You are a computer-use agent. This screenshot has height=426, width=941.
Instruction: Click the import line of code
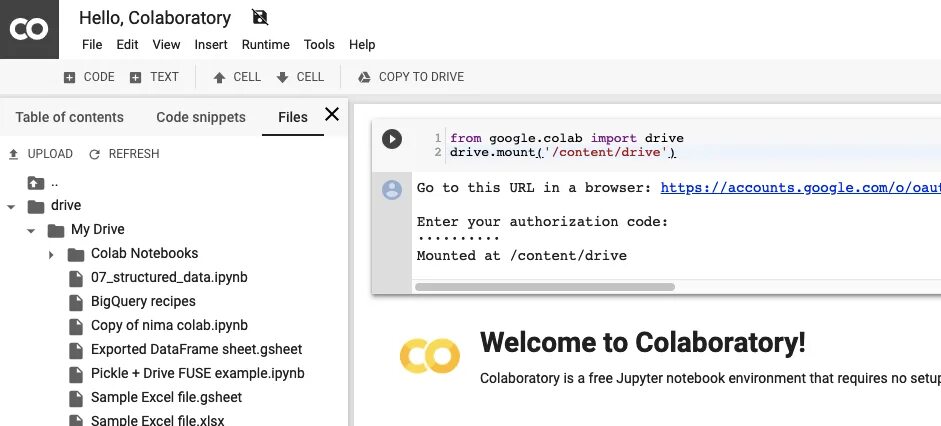click(x=567, y=139)
